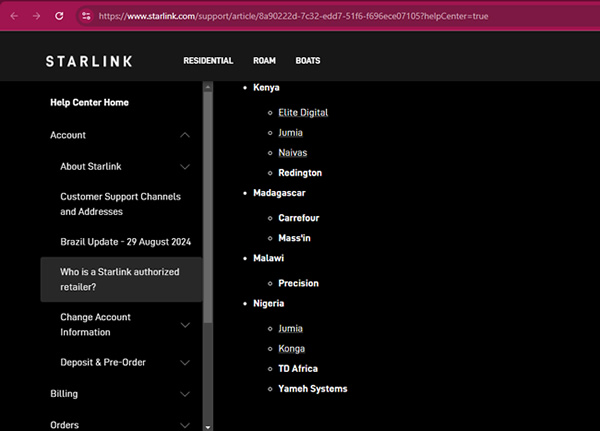
Task: Click the Yameh Systems text
Action: pyautogui.click(x=313, y=389)
